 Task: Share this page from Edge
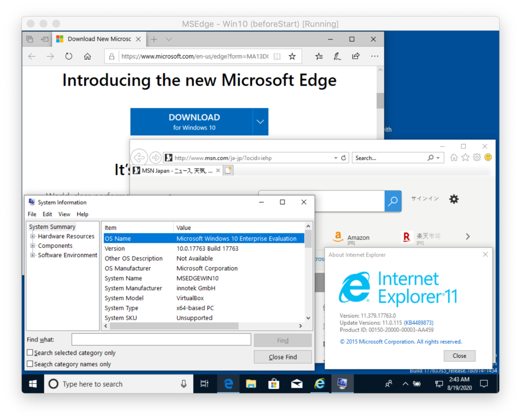coord(356,56)
